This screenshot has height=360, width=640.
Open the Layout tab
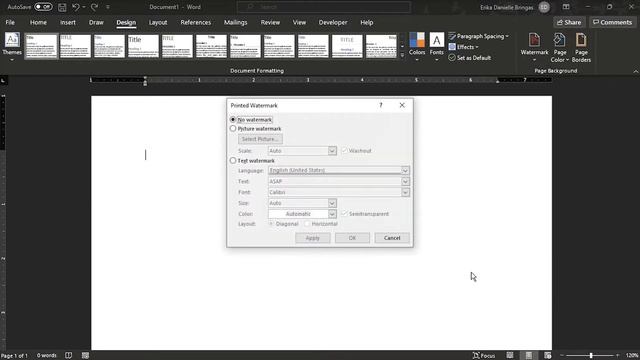[158, 22]
